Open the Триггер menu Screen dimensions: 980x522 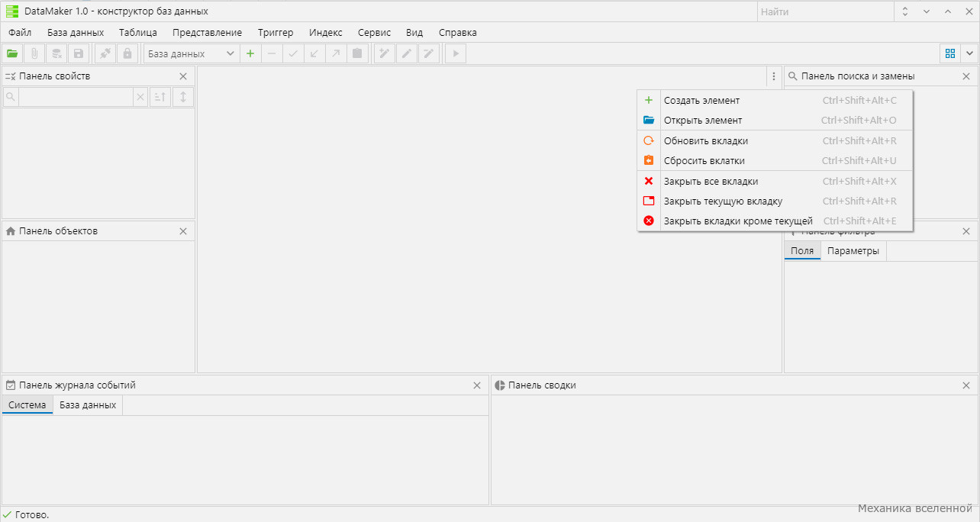coord(276,32)
